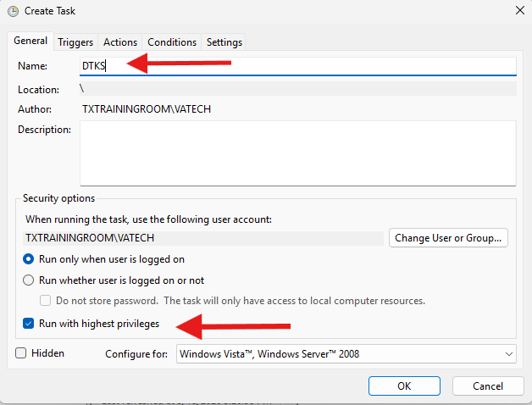This screenshot has height=405, width=532.
Task: Go to the Actions tab
Action: (x=120, y=42)
